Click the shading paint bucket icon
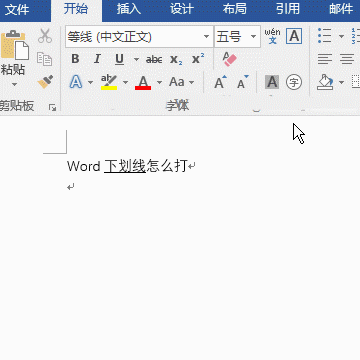 click(325, 82)
